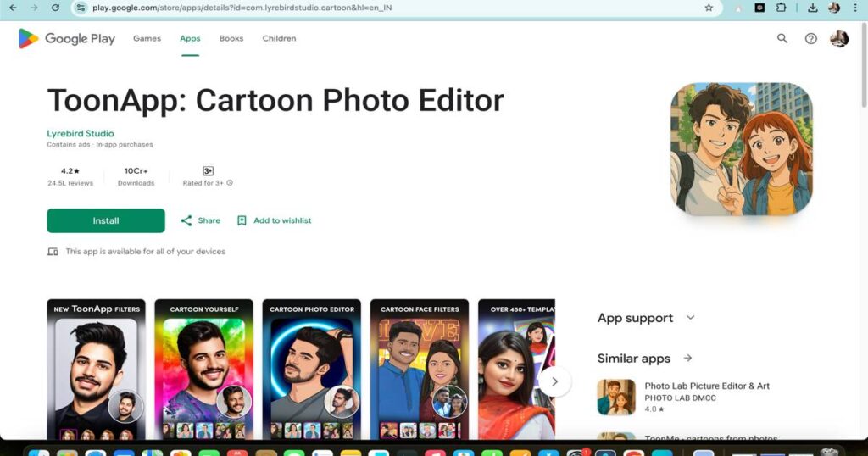Open the Extensions puzzle menu

pyautogui.click(x=781, y=8)
